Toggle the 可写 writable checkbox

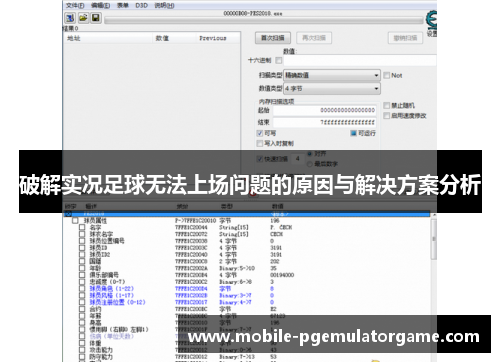click(260, 133)
